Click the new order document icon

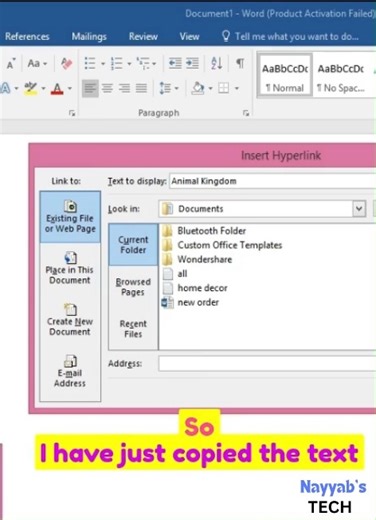point(167,303)
